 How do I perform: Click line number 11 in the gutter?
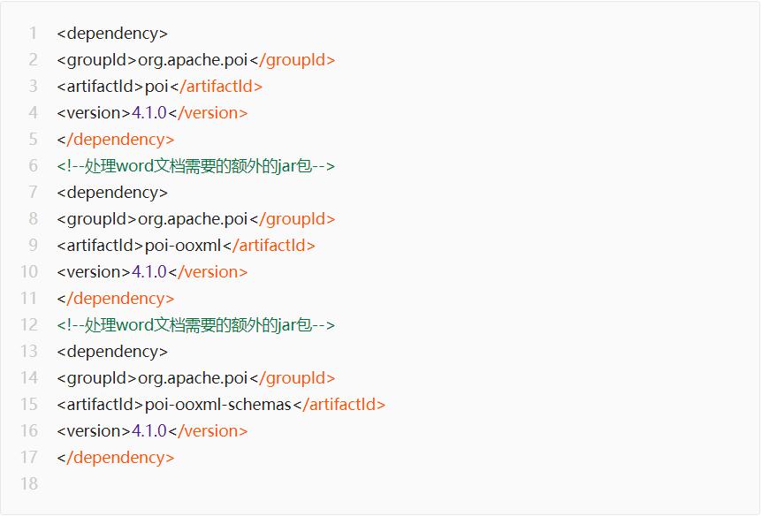(29, 299)
